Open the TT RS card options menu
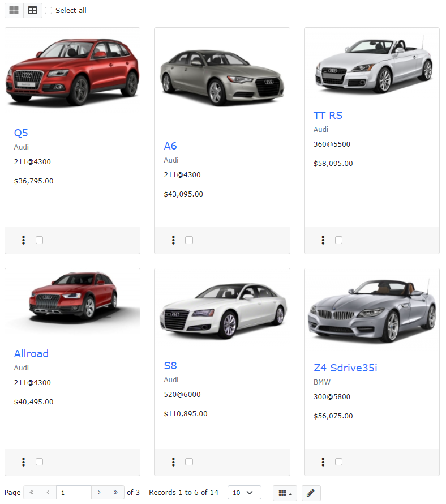Image resolution: width=446 pixels, height=504 pixels. [323, 240]
